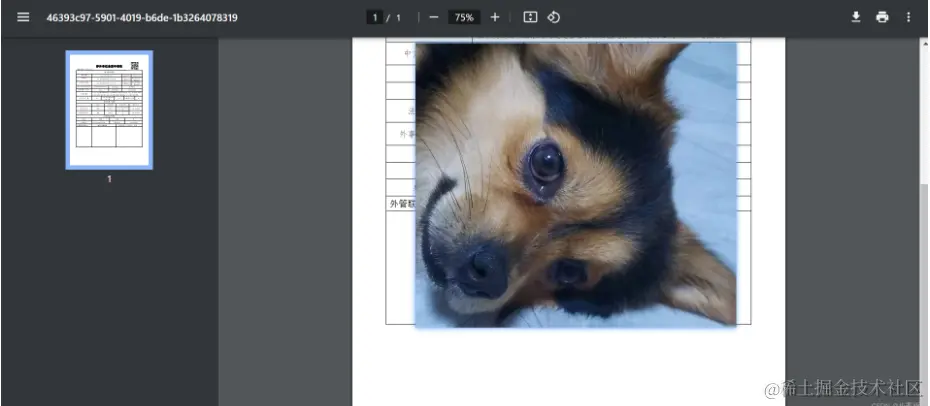The width and height of the screenshot is (930, 406).
Task: Edit the current page number field
Action: pyautogui.click(x=374, y=17)
